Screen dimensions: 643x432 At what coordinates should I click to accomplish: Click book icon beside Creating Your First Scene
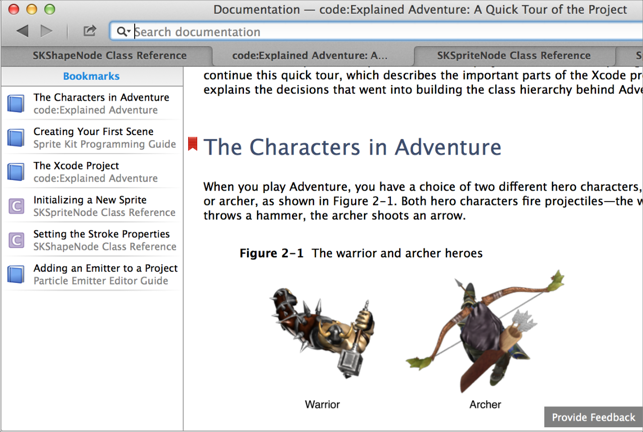coord(16,137)
